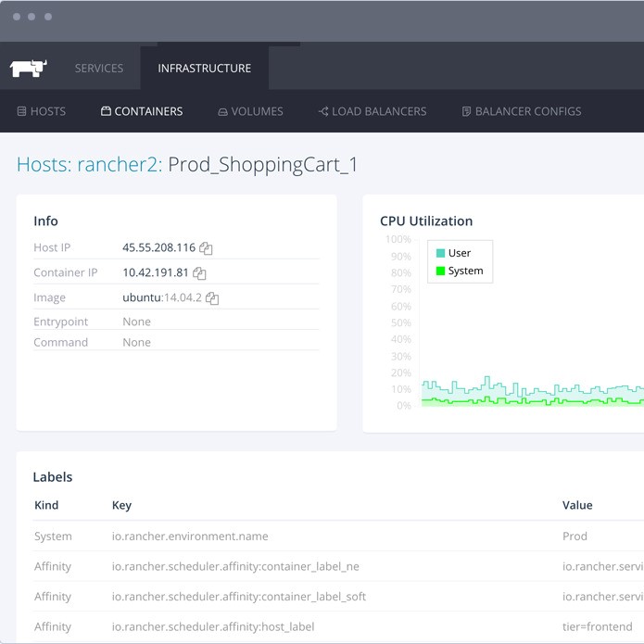Follow the Hosts breadcrumb link

coord(43,165)
